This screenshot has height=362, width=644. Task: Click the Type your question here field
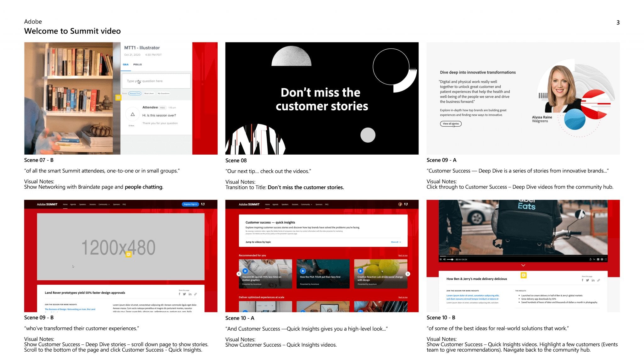pyautogui.click(x=156, y=81)
